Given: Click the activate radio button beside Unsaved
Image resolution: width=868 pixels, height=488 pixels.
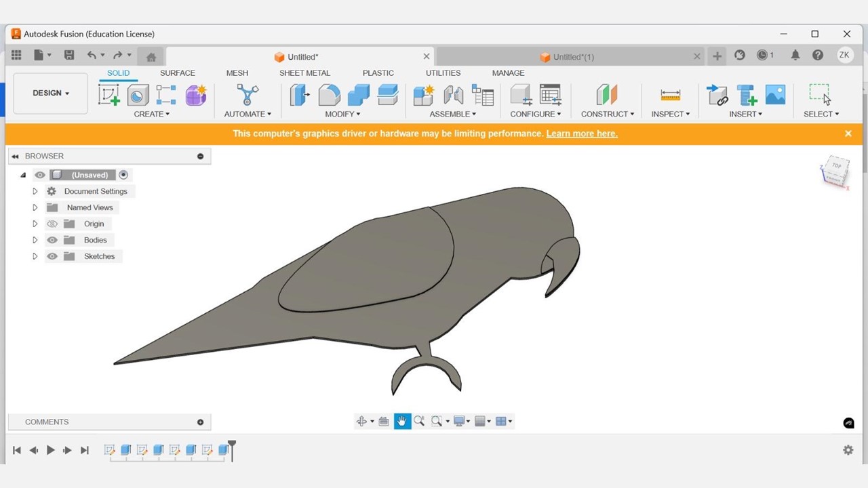Looking at the screenshot, I should (123, 175).
